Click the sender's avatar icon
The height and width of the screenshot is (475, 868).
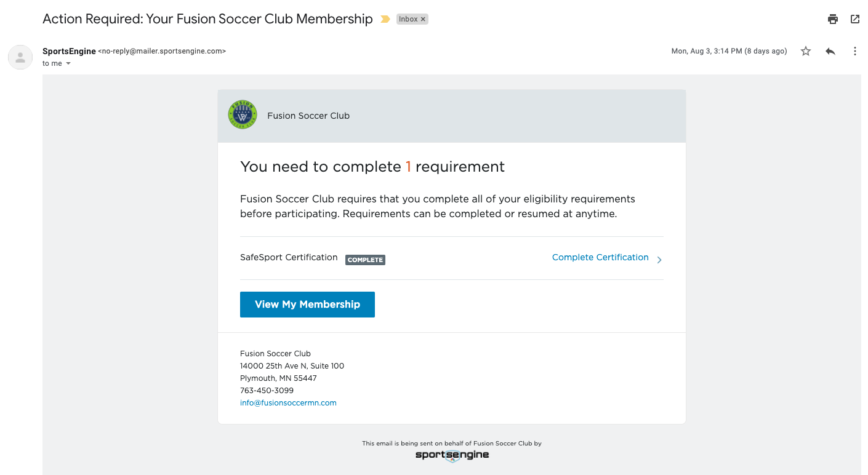(x=20, y=57)
